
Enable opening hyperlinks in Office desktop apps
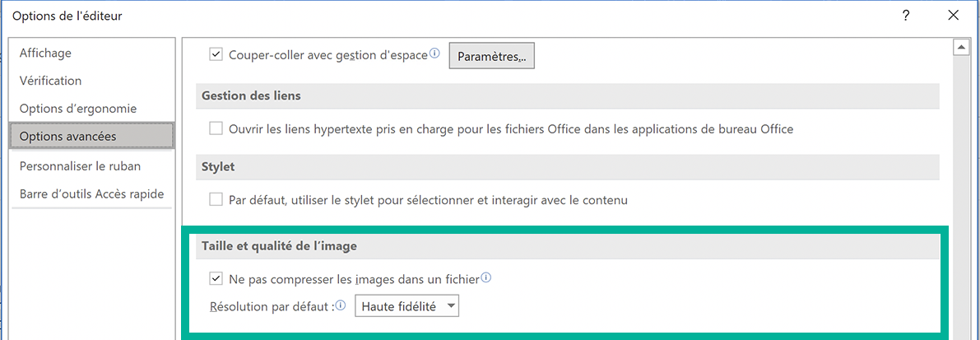point(216,128)
